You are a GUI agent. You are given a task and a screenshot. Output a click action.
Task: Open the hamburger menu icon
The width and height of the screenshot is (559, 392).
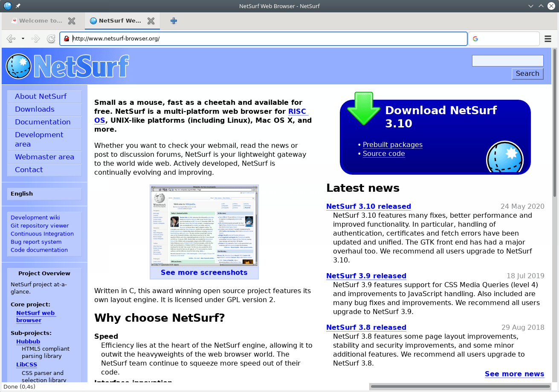[x=548, y=39]
